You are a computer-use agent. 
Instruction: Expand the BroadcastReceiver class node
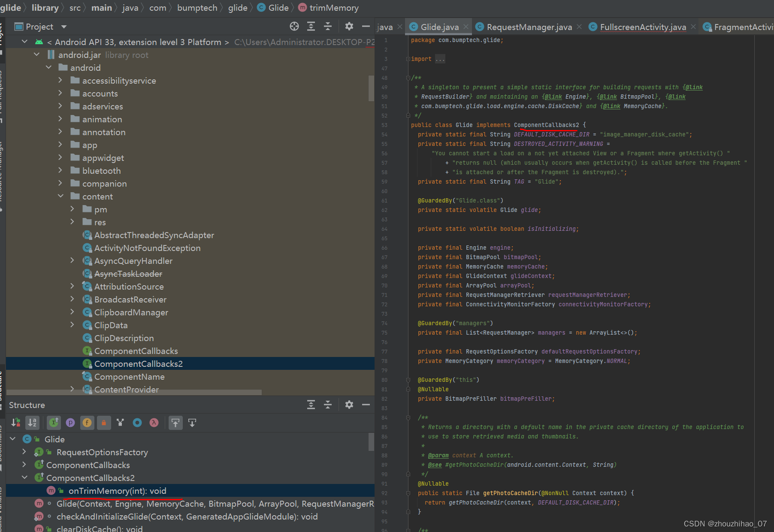pos(73,299)
